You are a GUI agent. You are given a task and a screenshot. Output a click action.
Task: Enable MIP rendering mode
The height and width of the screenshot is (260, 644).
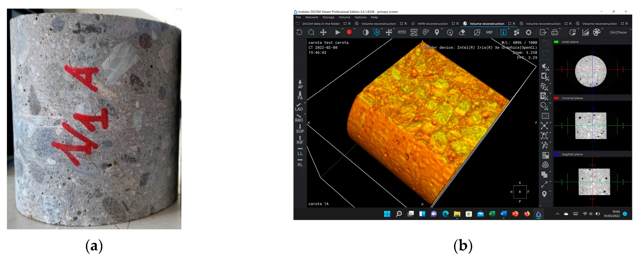click(489, 32)
